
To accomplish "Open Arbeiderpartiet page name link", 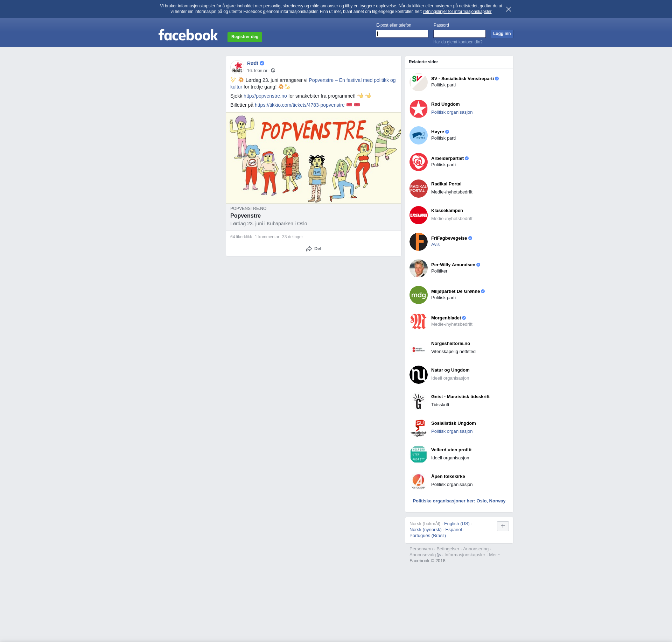I will pos(447,158).
